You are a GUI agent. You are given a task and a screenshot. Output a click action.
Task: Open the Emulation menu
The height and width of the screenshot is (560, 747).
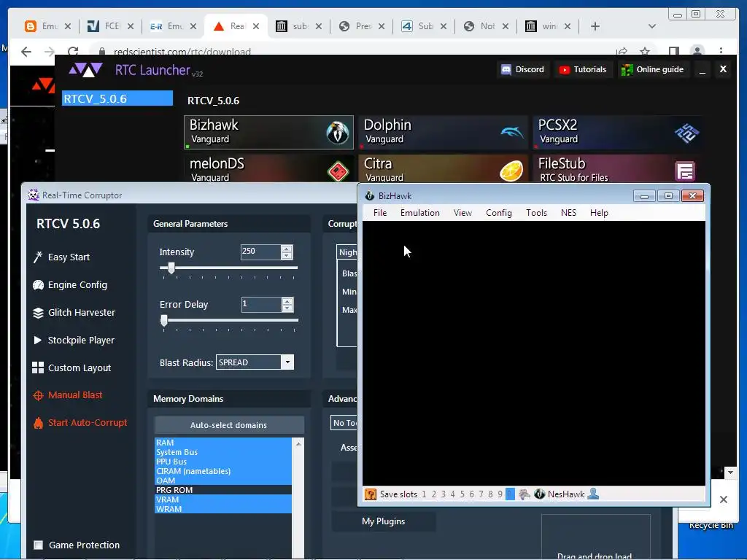419,213
